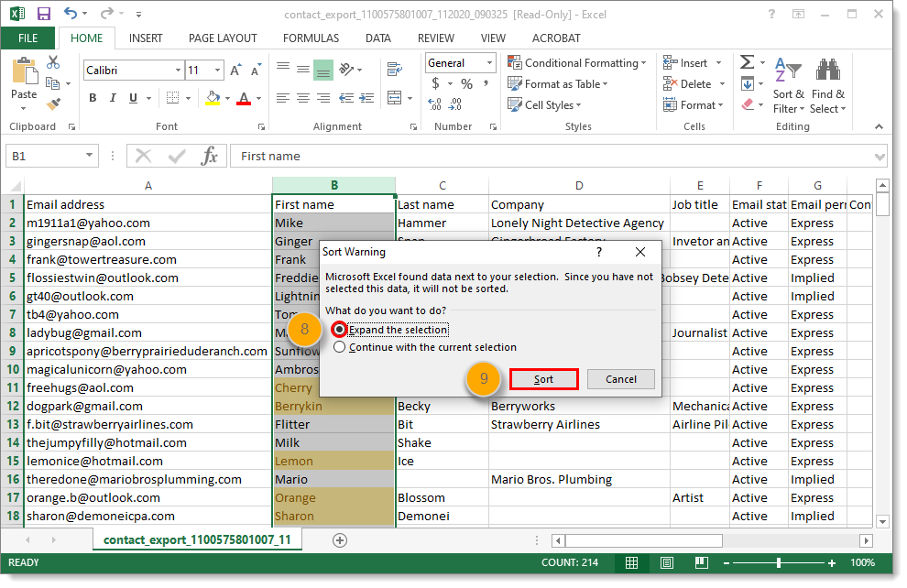Open the Format cells button
The height and width of the screenshot is (588, 907).
(x=693, y=105)
